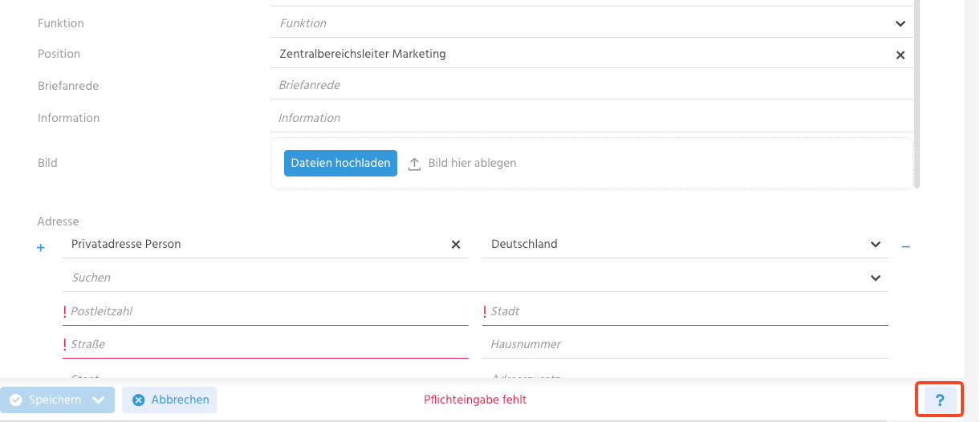Remove the address with minus icon
This screenshot has width=980, height=422.
click(905, 246)
